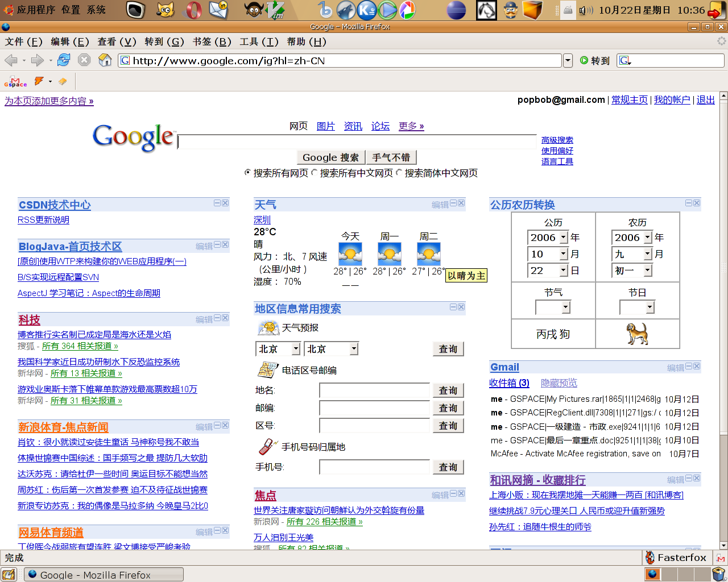728x582 pixels.
Task: Select 搜索所有网页 radio option
Action: pyautogui.click(x=247, y=172)
